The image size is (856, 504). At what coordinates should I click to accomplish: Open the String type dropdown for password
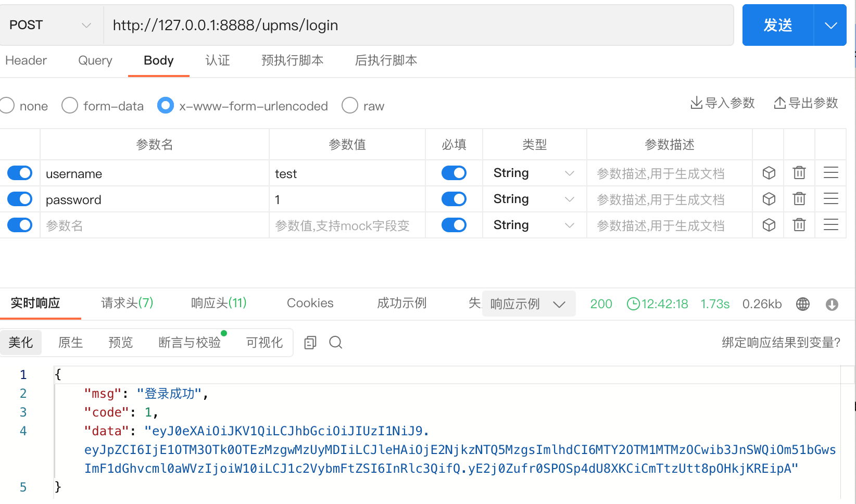click(534, 199)
